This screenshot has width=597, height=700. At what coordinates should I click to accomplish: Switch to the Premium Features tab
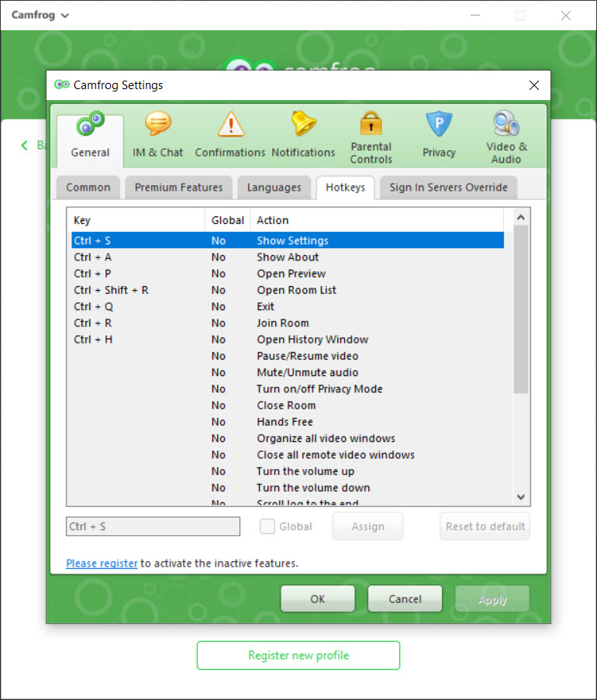pyautogui.click(x=178, y=188)
